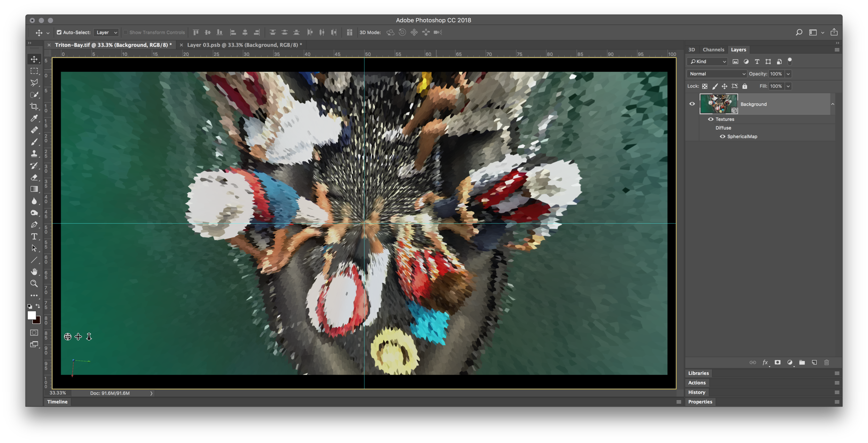868x443 pixels.
Task: Select the History Brush tool
Action: point(34,165)
